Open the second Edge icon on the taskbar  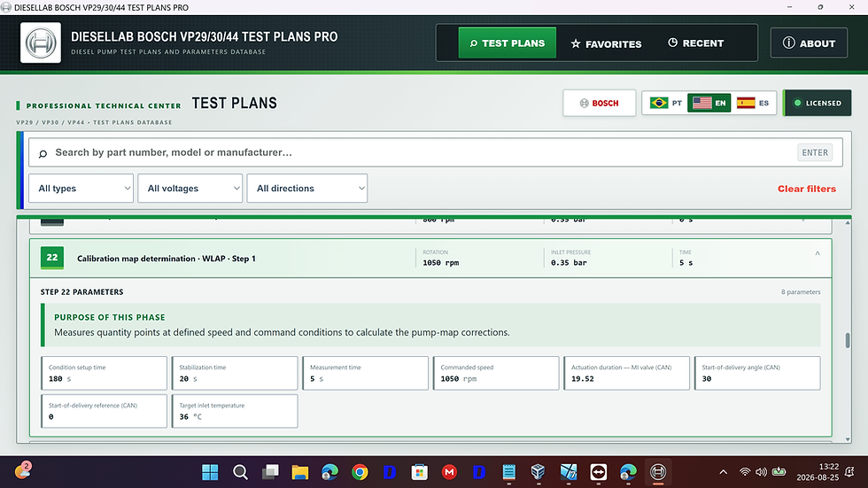(628, 472)
